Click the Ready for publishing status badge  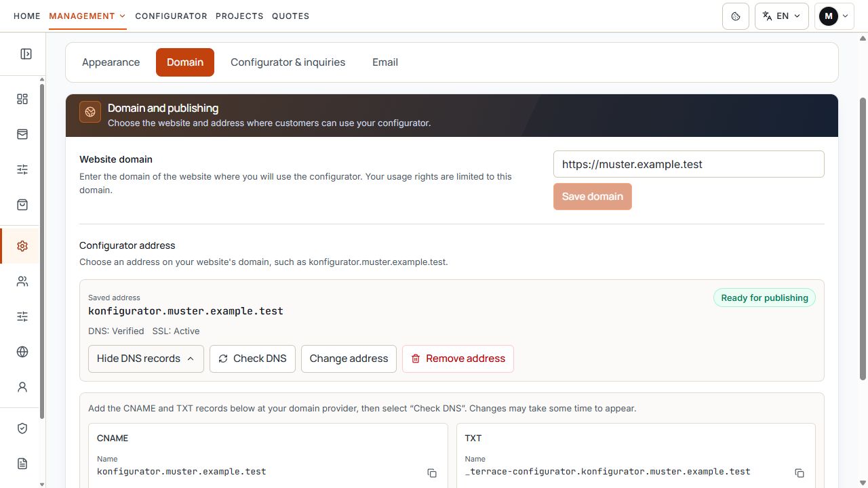pos(764,298)
